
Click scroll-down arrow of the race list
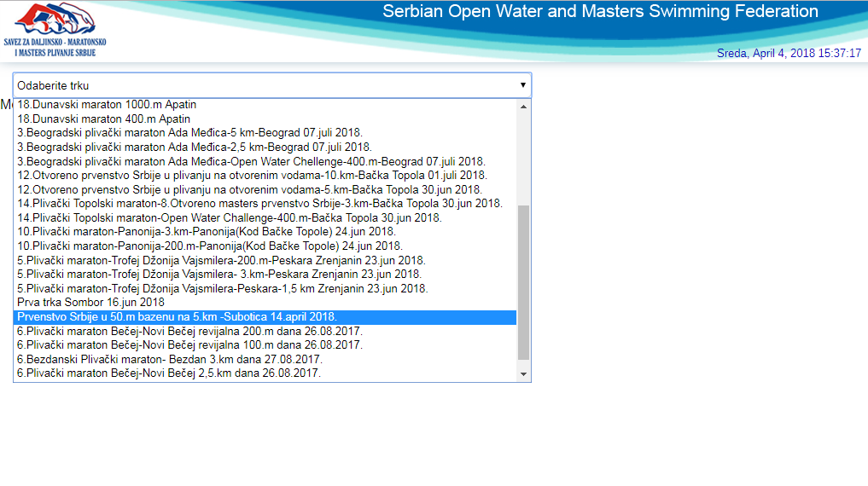(524, 373)
